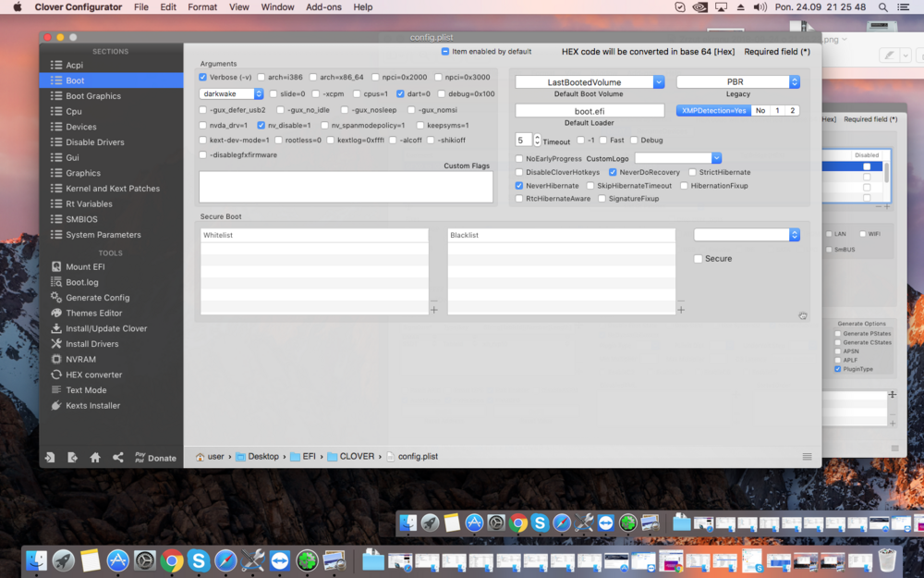Click the Donate button
The width and height of the screenshot is (924, 578).
155,458
